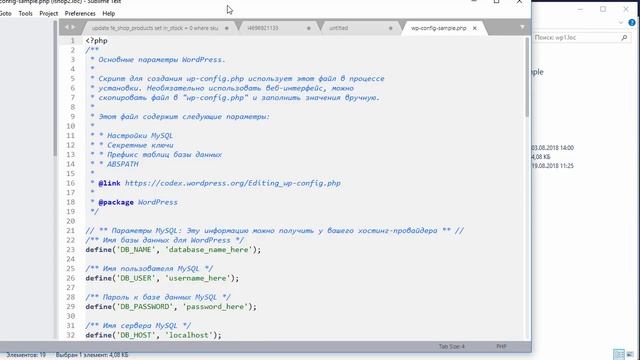Maximize the Explorer window
The width and height of the screenshot is (640, 360).
click(603, 9)
